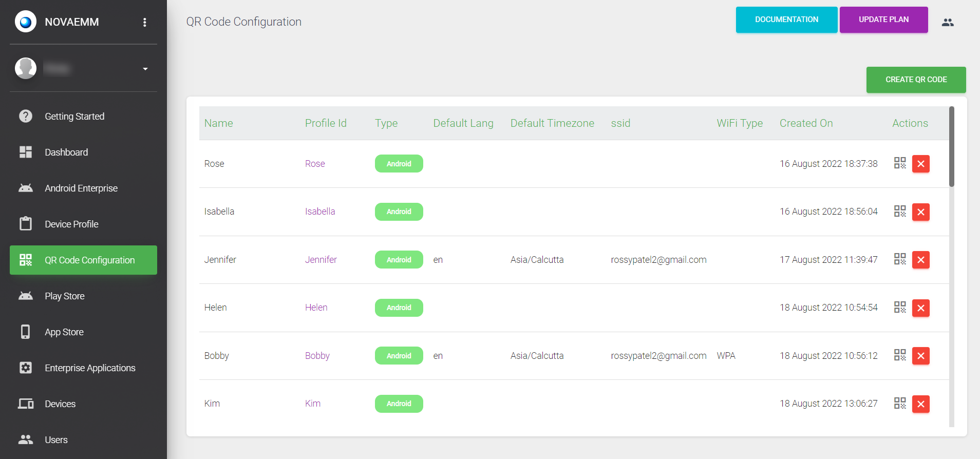Expand the user account dropdown arrow
980x459 pixels.
tap(145, 69)
